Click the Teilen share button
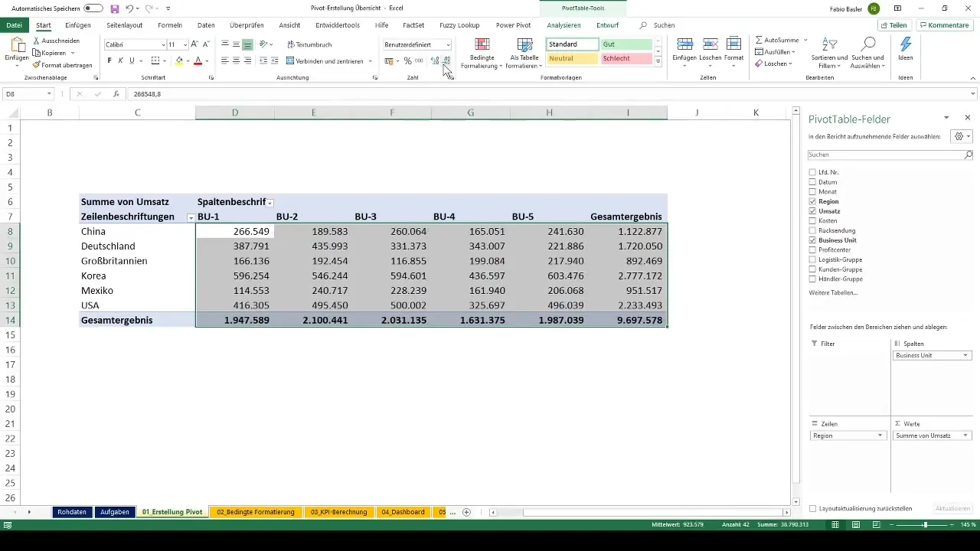 pos(894,25)
